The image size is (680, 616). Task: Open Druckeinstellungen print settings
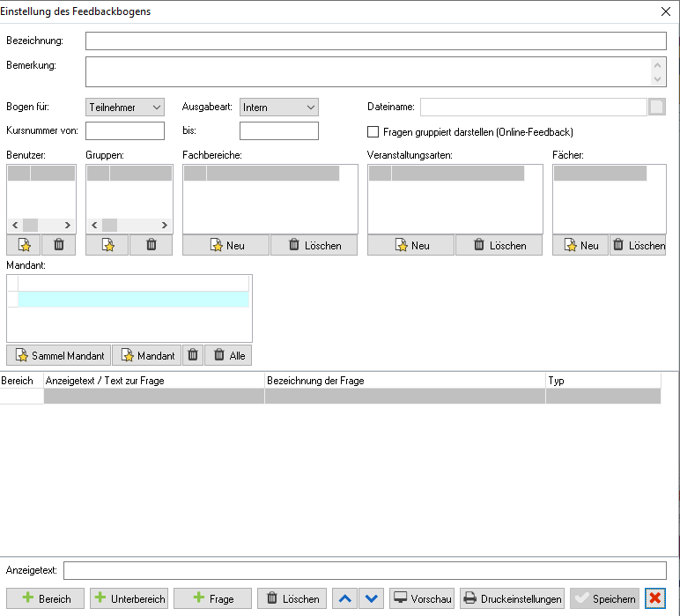pyautogui.click(x=512, y=598)
